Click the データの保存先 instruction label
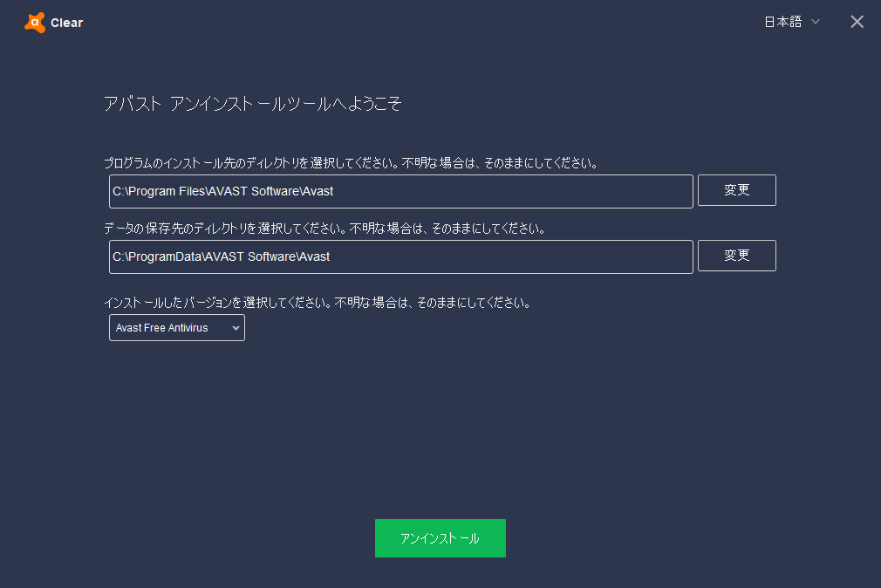 [324, 229]
